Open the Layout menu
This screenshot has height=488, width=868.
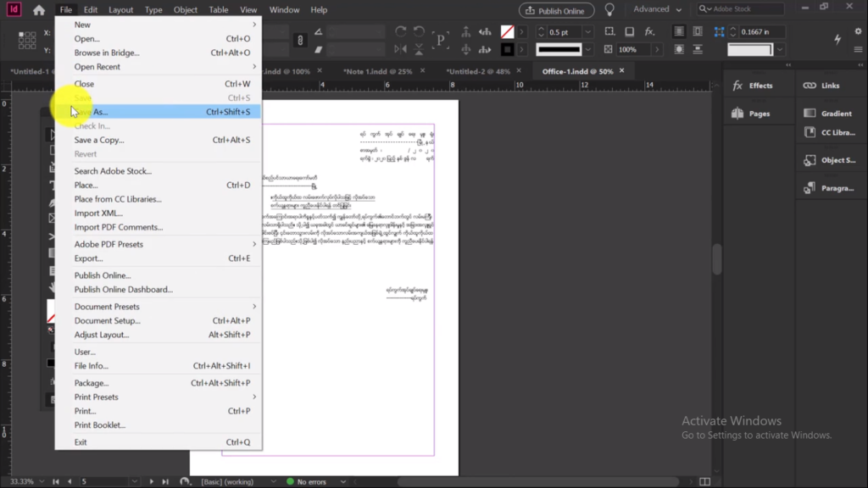point(120,10)
